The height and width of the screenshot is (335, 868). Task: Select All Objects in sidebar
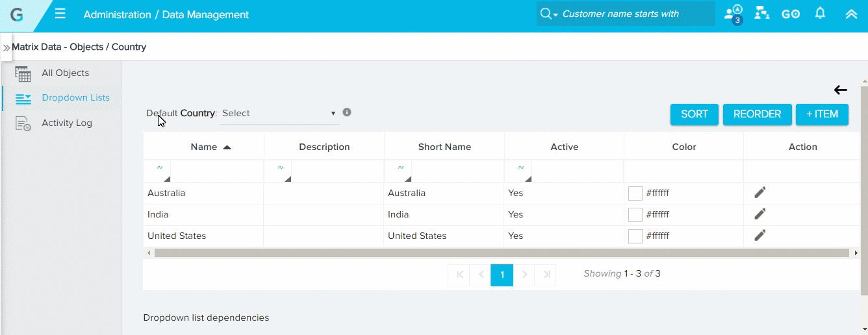click(65, 73)
